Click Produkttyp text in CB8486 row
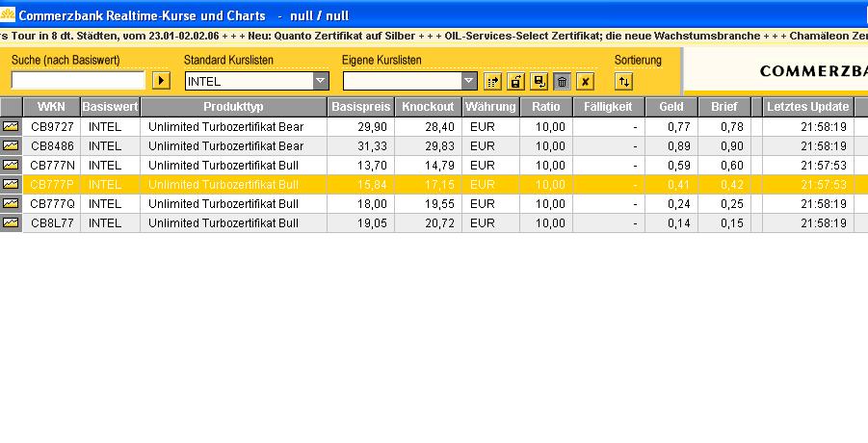 tap(225, 146)
